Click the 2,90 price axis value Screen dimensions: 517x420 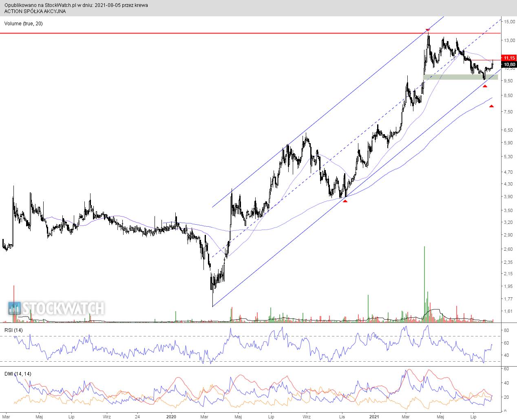509,235
